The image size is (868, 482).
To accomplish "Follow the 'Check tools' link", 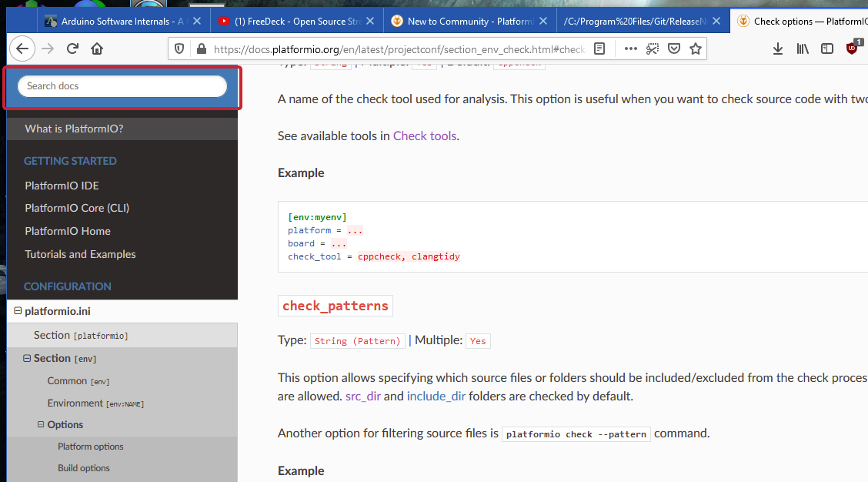I will (x=425, y=136).
